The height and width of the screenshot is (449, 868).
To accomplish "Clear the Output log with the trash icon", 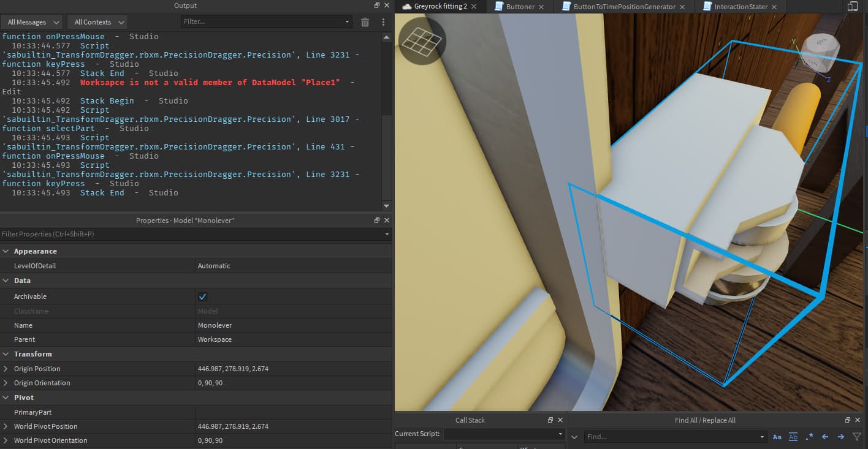I will (x=365, y=21).
